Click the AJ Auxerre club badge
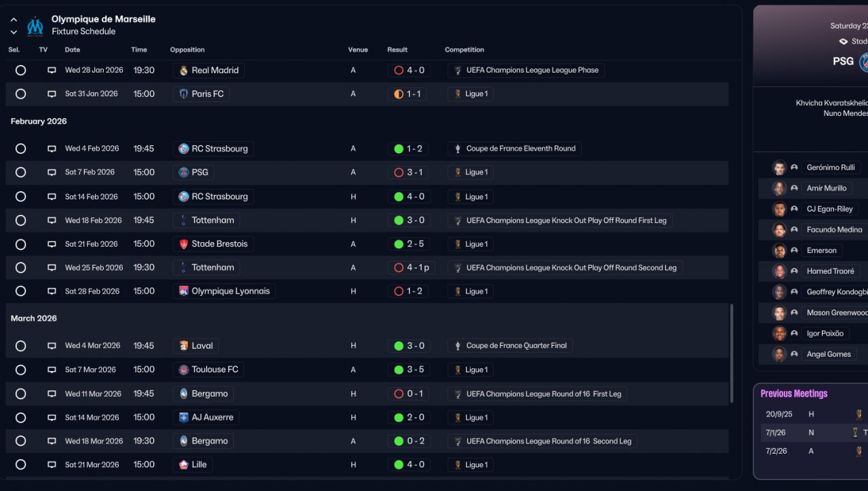The height and width of the screenshot is (491, 868). (x=183, y=418)
